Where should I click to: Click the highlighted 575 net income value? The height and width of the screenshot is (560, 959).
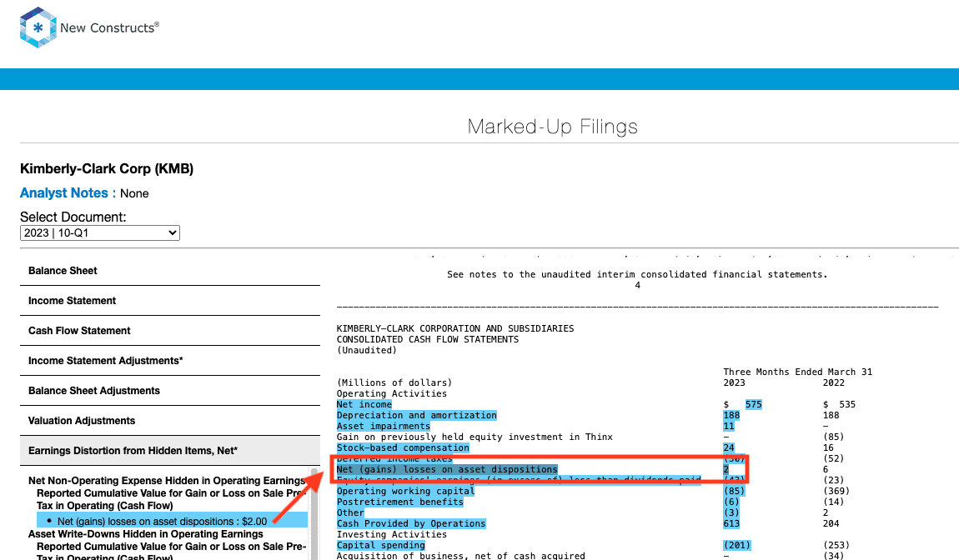(754, 405)
